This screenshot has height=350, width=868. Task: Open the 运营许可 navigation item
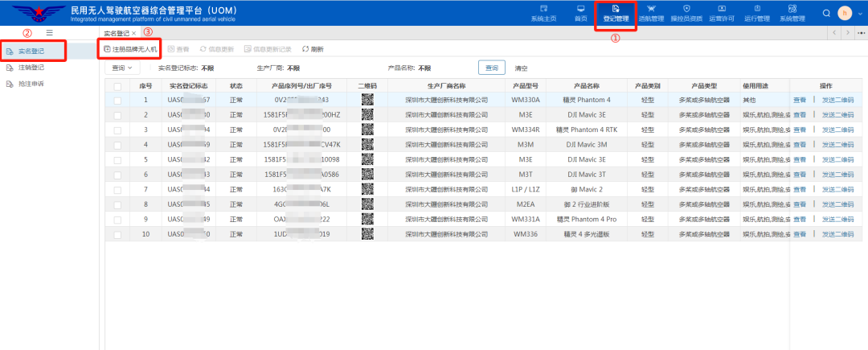(721, 14)
